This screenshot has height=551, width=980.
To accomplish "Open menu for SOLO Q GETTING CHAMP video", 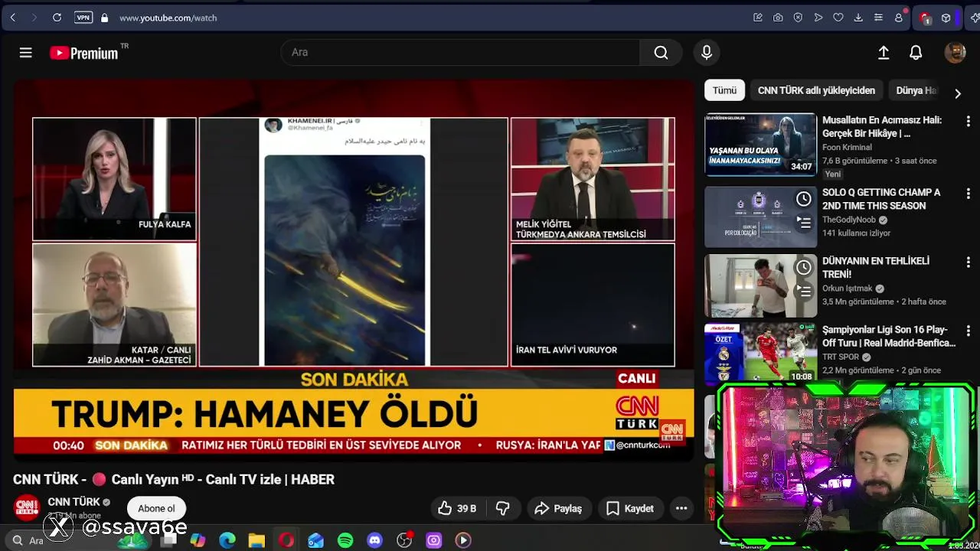I will [968, 194].
